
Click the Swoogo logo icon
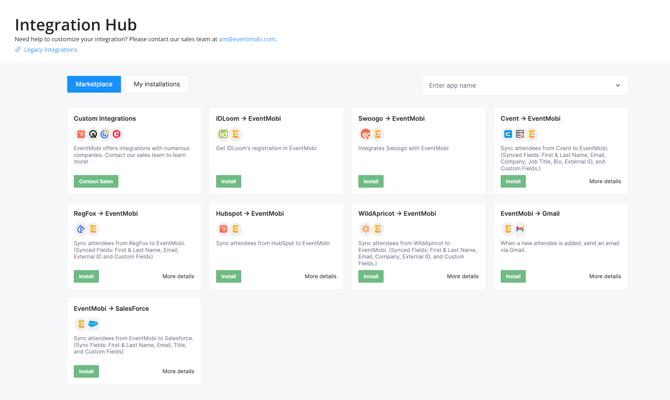pos(366,134)
